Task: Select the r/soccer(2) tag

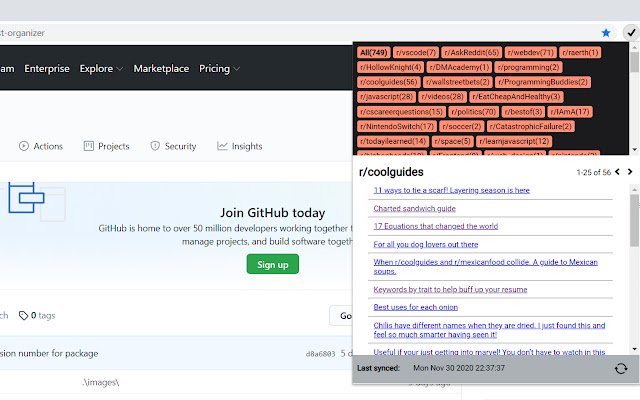Action: 461,126
